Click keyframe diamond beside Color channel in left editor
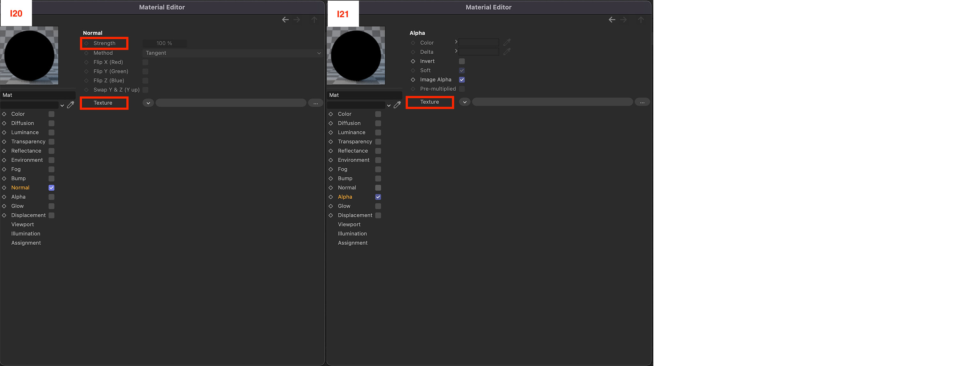 point(4,114)
